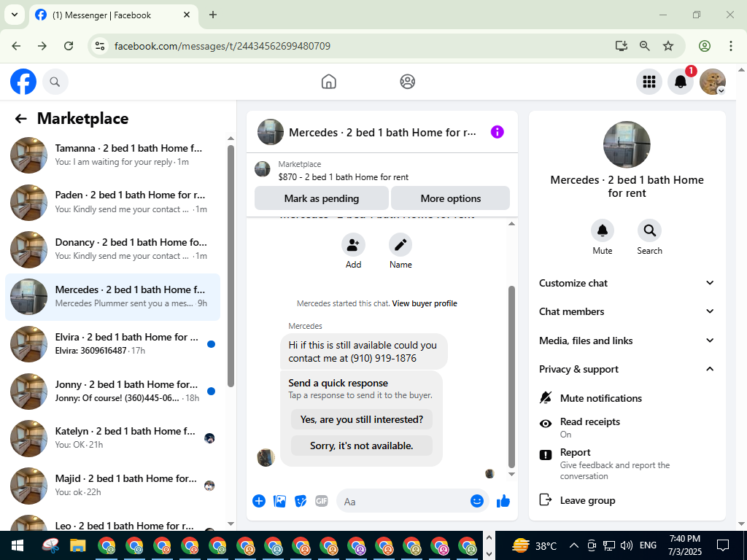Viewport: 747px width, 560px height.
Task: Expand Media, files and links section
Action: (627, 341)
